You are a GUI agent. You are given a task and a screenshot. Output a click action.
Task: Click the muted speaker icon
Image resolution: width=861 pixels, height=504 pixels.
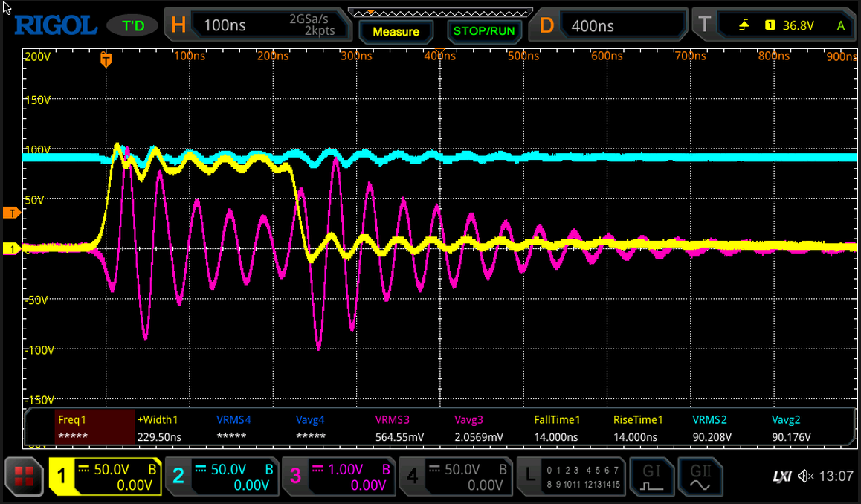coord(805,476)
